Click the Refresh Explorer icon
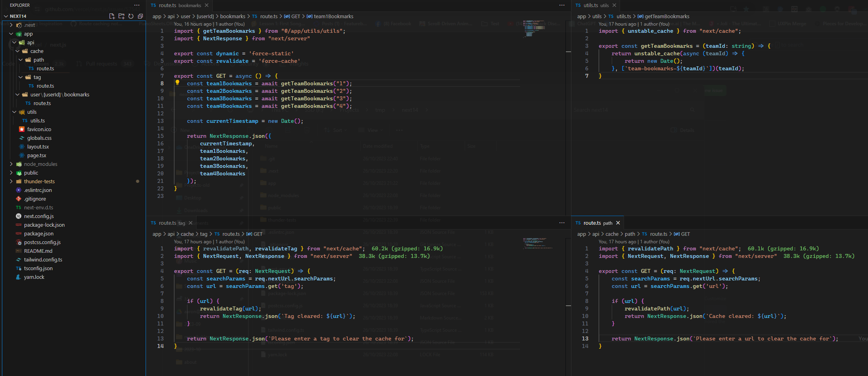The image size is (868, 376). point(131,16)
